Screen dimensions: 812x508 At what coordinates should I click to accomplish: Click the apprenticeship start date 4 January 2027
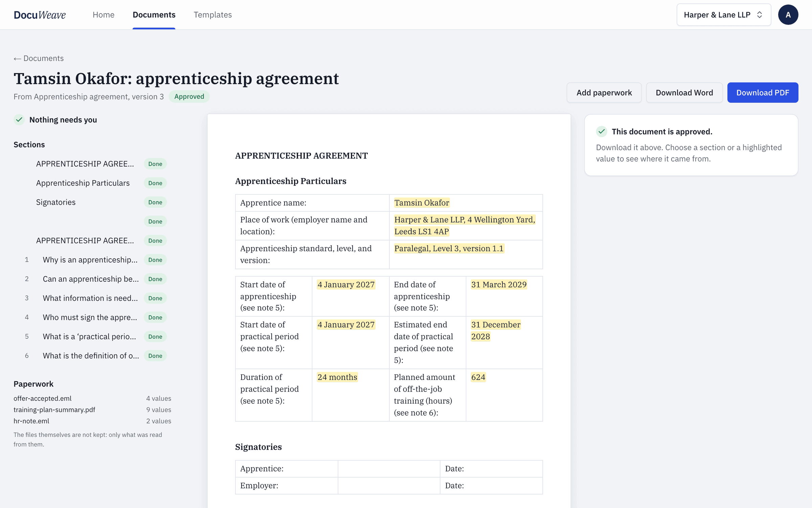point(346,285)
